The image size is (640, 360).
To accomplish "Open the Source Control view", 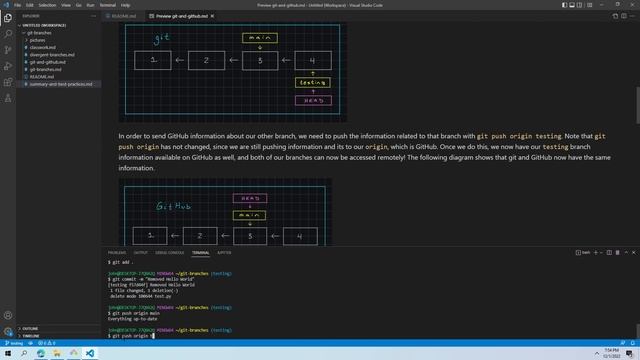I will [x=8, y=50].
